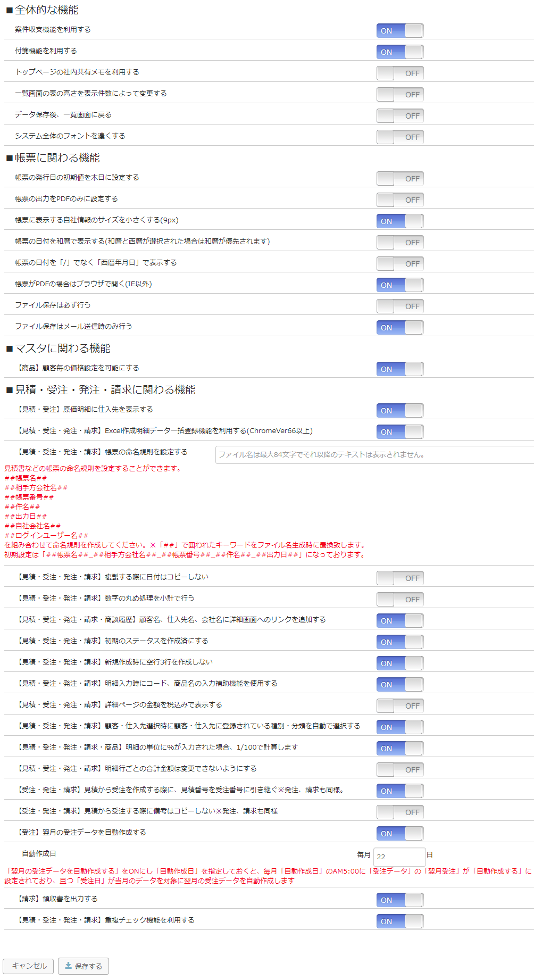This screenshot has width=534, height=980.
Task: Enable 詳細ページの金額を税込みで表示する switch
Action: coord(400,706)
